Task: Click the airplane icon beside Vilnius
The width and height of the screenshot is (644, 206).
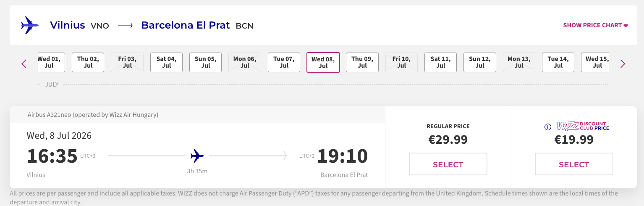Action: point(29,25)
